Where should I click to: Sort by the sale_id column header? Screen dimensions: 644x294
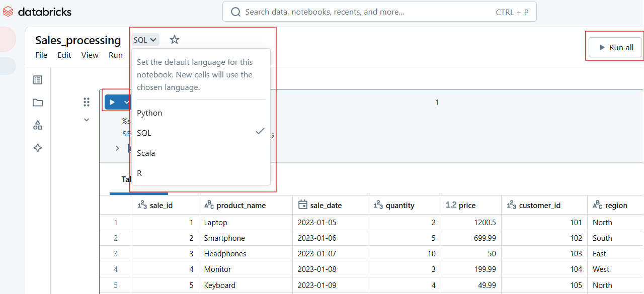(x=166, y=205)
